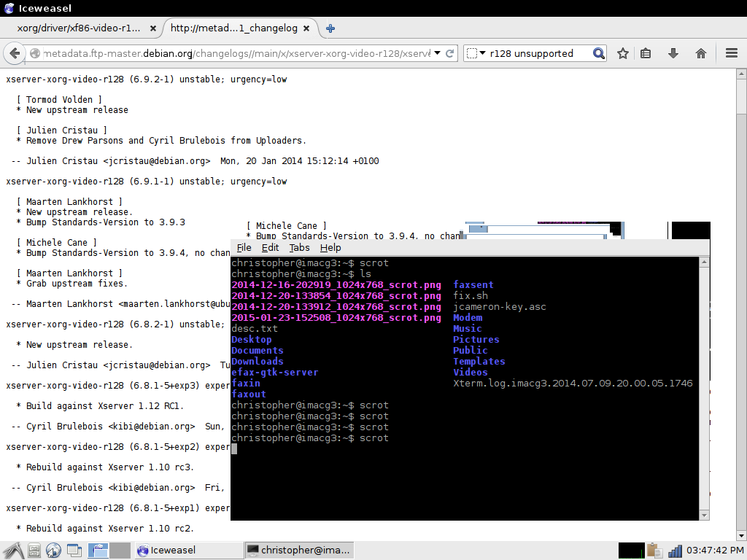Open the search engine selector dropdown
747x560 pixels.
pos(476,53)
